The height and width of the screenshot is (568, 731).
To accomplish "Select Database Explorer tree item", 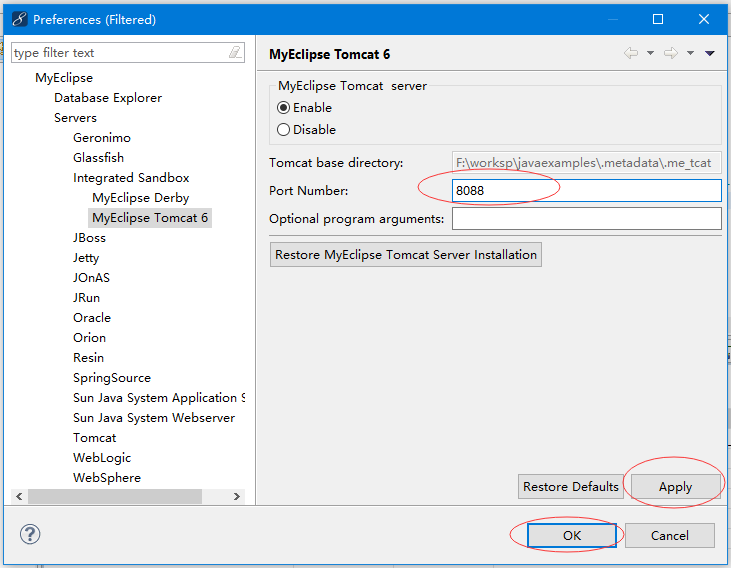I will pos(108,98).
